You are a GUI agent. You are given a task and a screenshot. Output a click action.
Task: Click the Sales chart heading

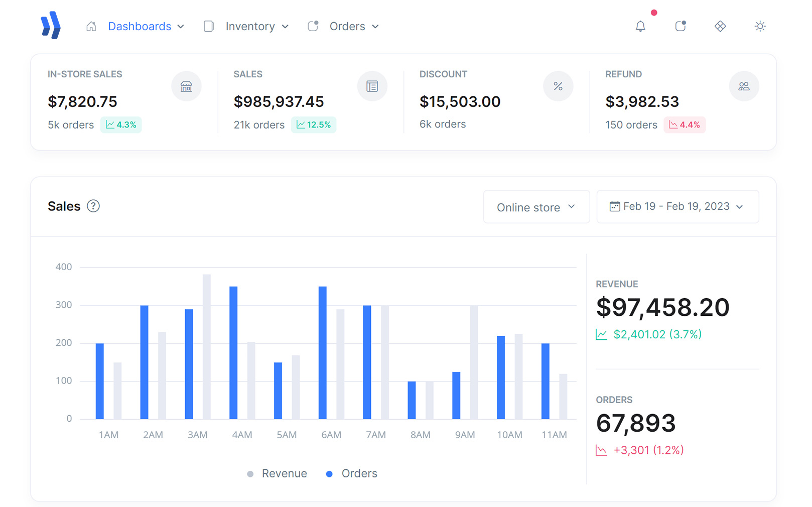point(64,206)
